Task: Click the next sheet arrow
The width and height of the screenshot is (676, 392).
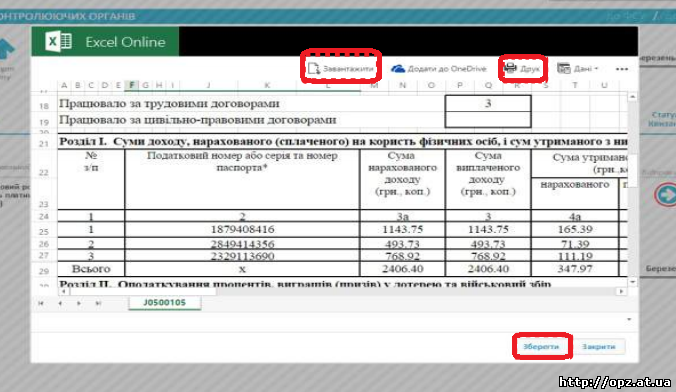Action: pyautogui.click(x=79, y=303)
